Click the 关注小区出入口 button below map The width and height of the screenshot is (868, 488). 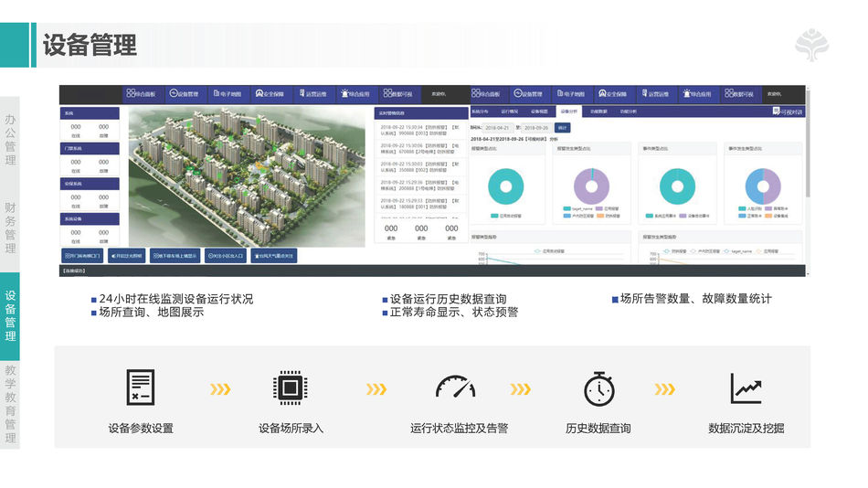pos(225,256)
